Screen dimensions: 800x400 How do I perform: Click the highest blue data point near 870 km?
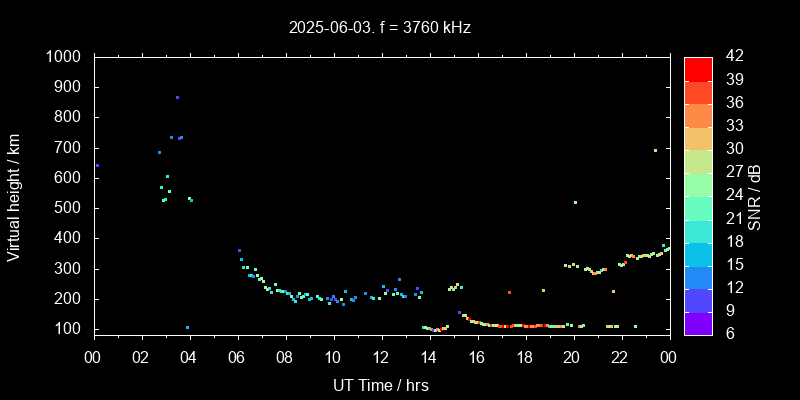click(177, 98)
